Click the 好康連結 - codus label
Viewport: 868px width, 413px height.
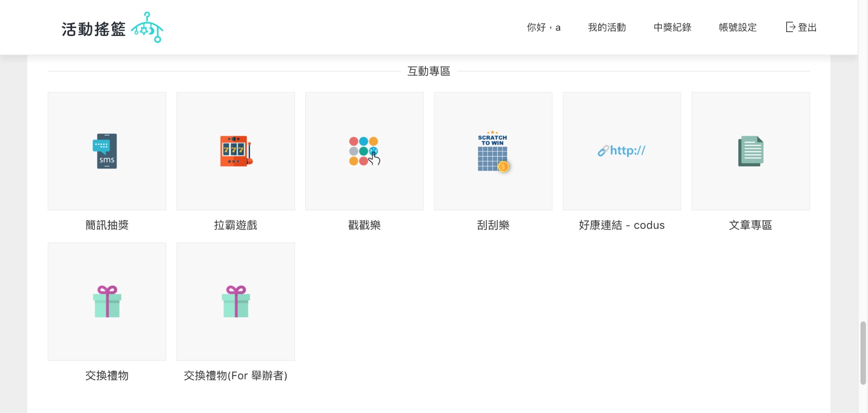622,225
